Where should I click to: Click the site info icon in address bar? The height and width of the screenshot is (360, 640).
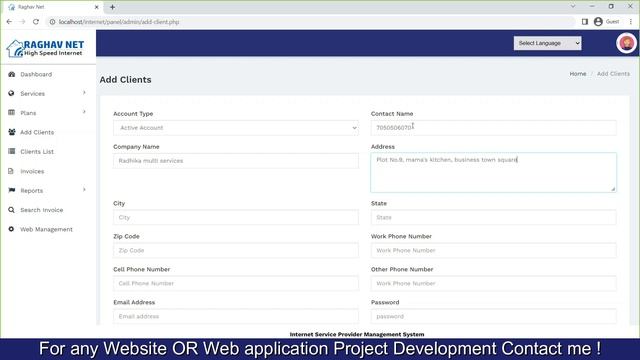point(52,22)
